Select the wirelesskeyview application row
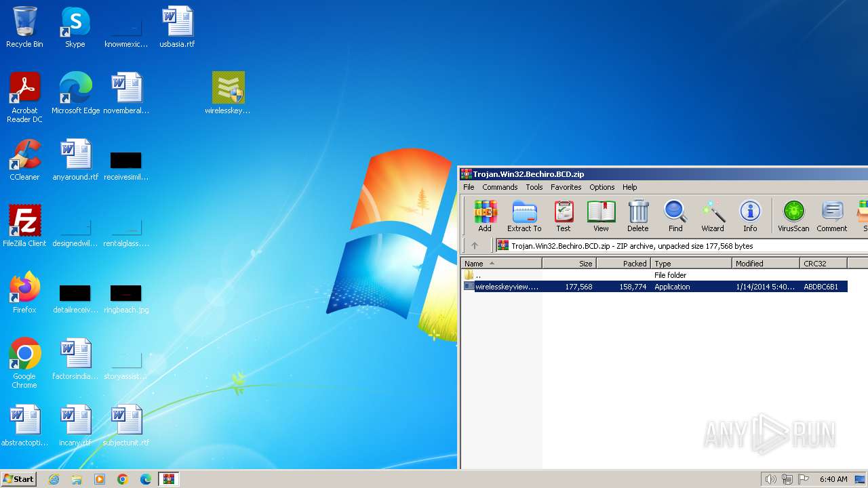 [654, 287]
